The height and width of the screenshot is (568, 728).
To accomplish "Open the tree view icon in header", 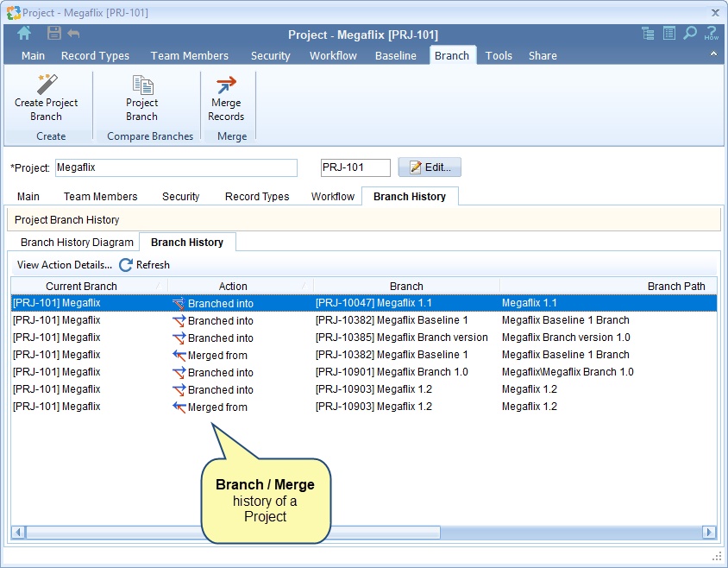I will click(648, 34).
